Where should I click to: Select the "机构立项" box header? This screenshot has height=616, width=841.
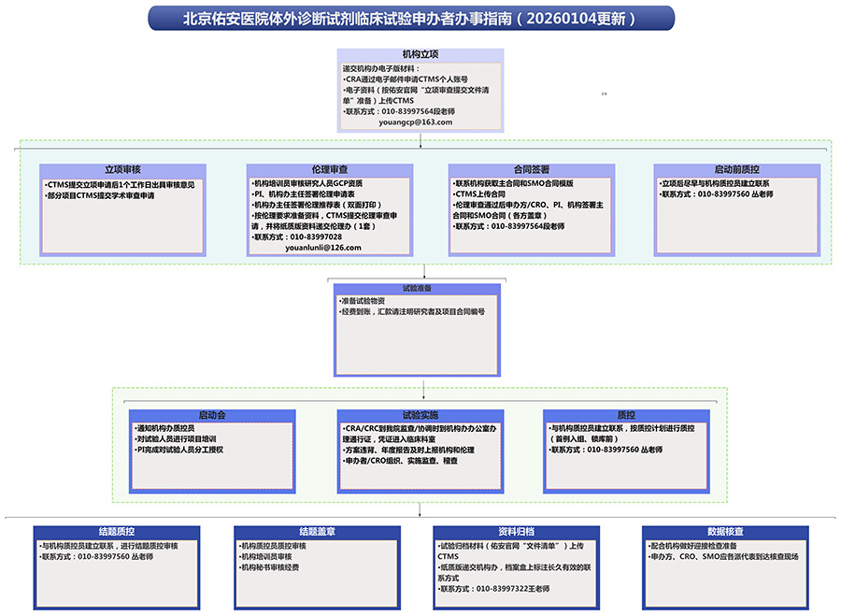[x=420, y=54]
